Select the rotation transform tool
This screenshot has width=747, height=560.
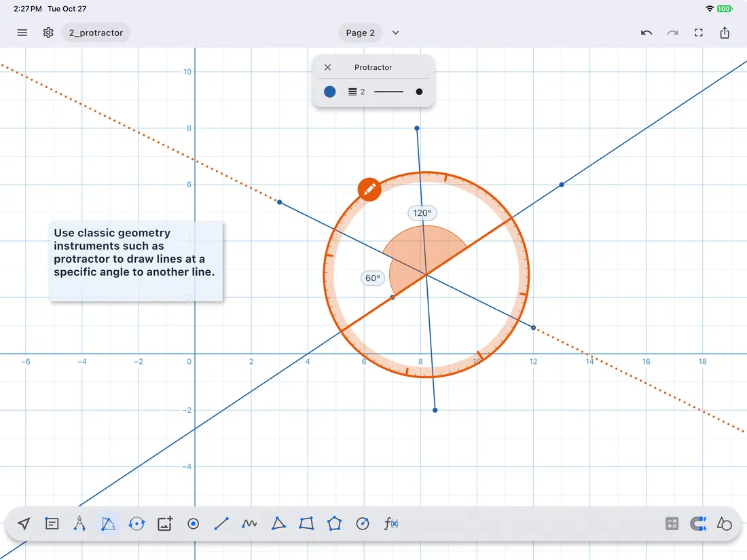point(136,524)
